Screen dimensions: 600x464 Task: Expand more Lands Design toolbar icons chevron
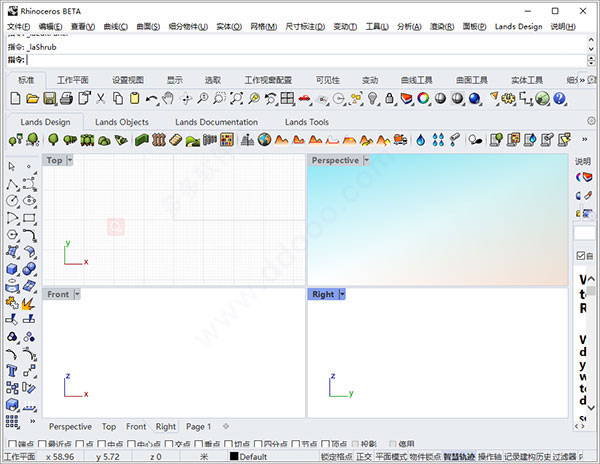click(x=584, y=140)
